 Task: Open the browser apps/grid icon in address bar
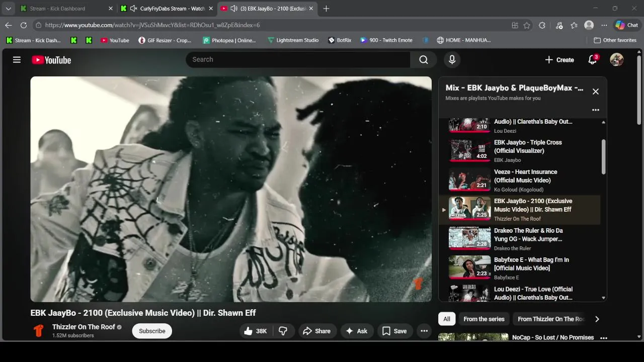(515, 25)
